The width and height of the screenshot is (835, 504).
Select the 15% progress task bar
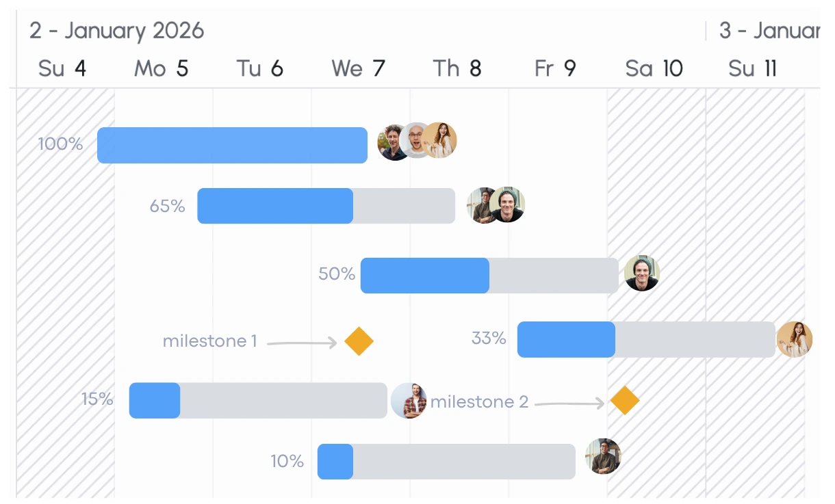point(258,401)
